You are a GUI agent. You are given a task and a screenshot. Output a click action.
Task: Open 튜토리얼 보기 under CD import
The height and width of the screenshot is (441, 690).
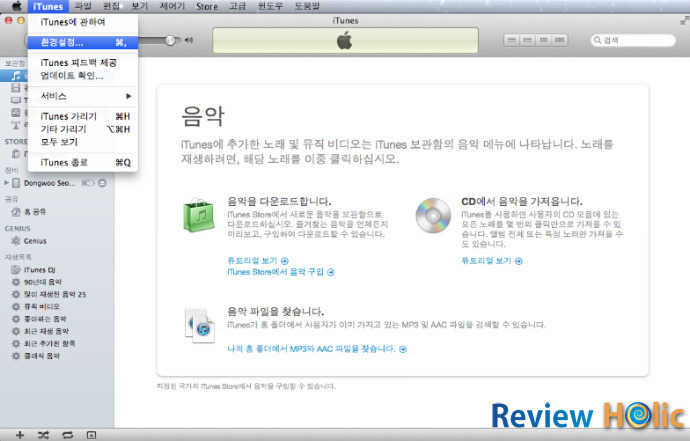pos(492,261)
